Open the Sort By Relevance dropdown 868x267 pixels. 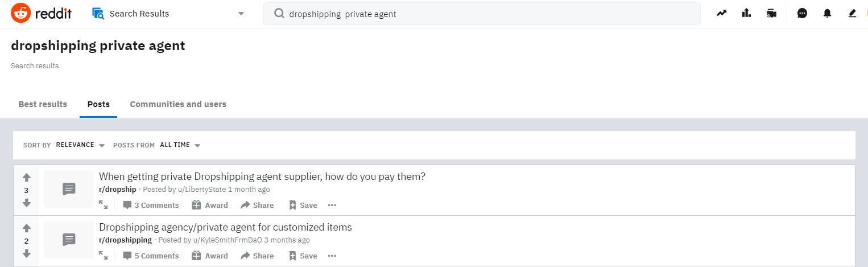click(80, 145)
